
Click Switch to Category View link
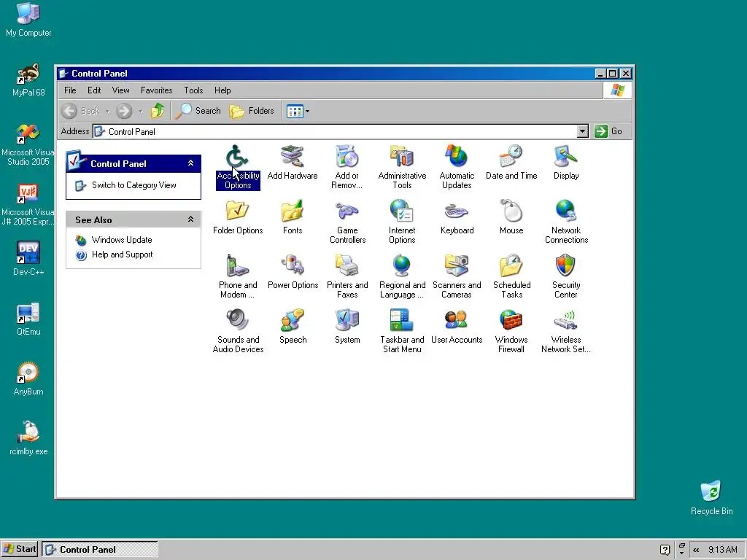pyautogui.click(x=134, y=185)
